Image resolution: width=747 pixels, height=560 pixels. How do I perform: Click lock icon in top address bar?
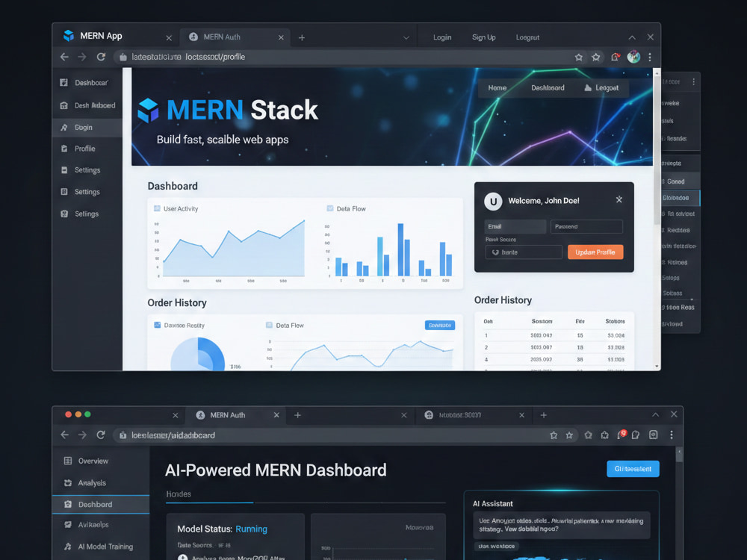(x=123, y=57)
